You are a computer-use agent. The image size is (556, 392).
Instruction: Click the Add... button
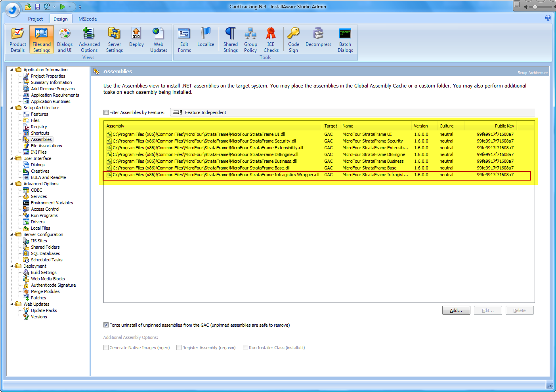[456, 310]
